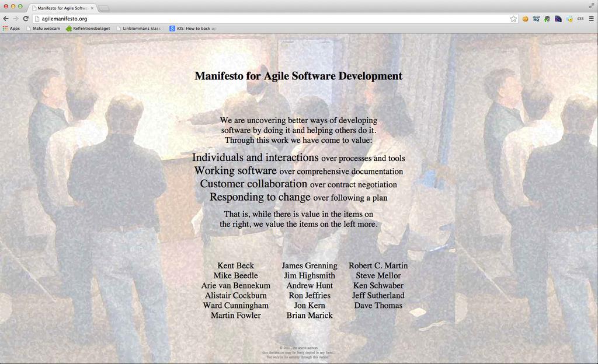Image resolution: width=598 pixels, height=364 pixels.
Task: Click the name Ward Cunningham
Action: tap(236, 305)
